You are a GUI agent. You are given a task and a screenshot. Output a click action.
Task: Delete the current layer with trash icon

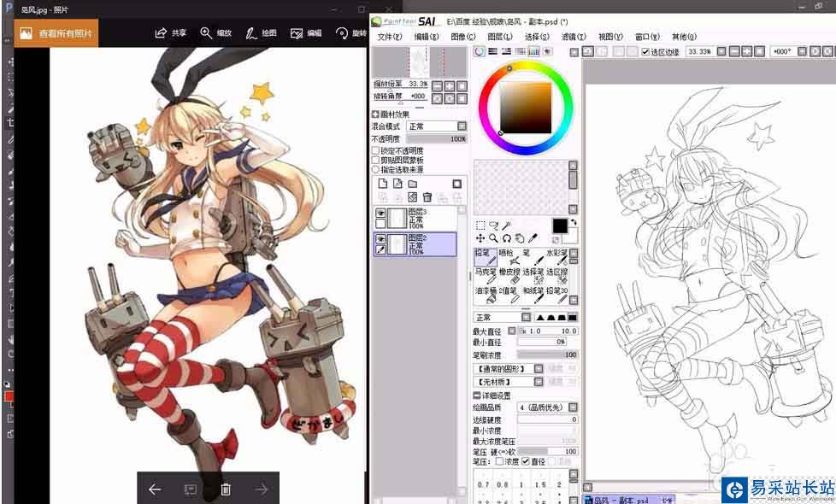click(x=427, y=197)
